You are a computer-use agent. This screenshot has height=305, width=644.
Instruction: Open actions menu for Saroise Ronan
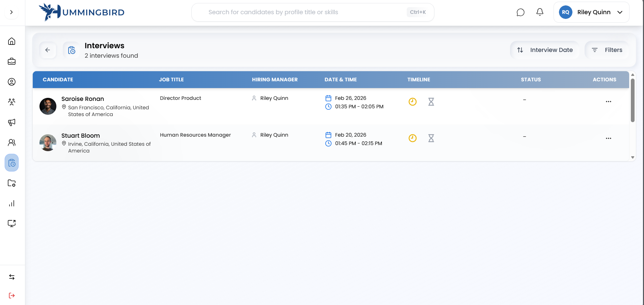[608, 102]
